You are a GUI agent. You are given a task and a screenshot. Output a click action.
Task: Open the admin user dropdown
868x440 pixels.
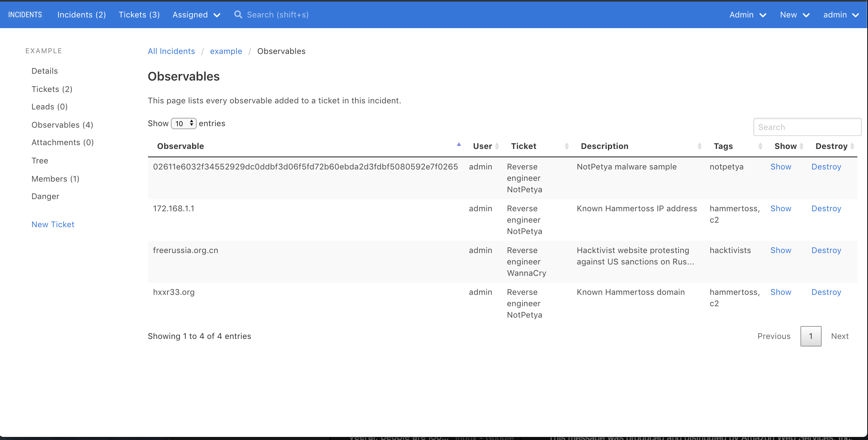click(x=841, y=14)
